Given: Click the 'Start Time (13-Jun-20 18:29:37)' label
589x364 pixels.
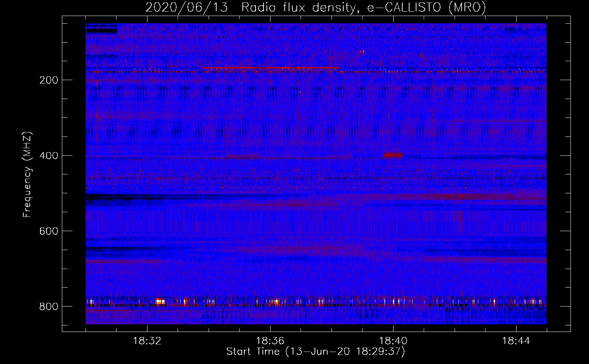Looking at the screenshot, I should (316, 352).
